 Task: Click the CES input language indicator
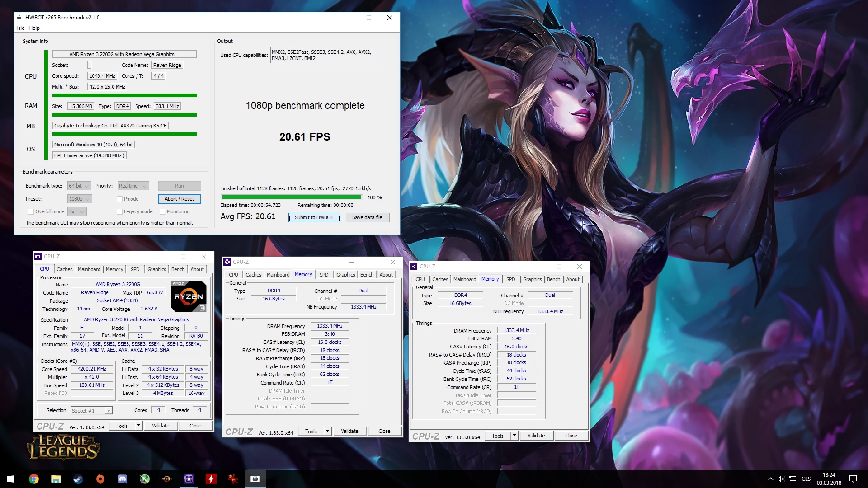[x=806, y=479]
